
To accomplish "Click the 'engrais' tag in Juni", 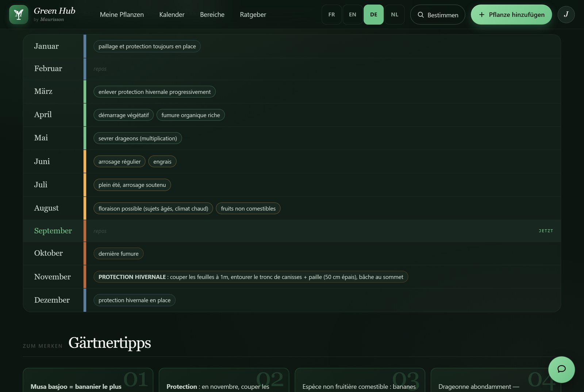I will (x=162, y=162).
